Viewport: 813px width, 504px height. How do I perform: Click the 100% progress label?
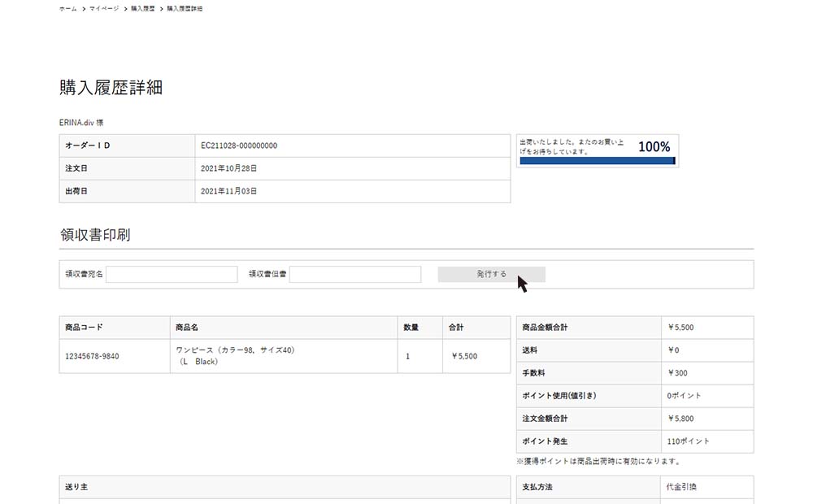[x=654, y=147]
